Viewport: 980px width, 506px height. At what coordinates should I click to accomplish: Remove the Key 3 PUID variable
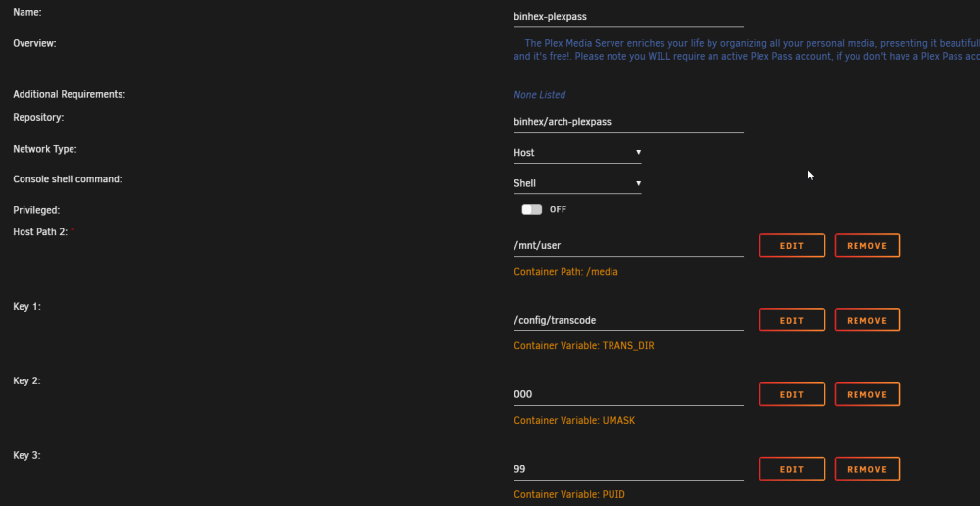tap(867, 469)
